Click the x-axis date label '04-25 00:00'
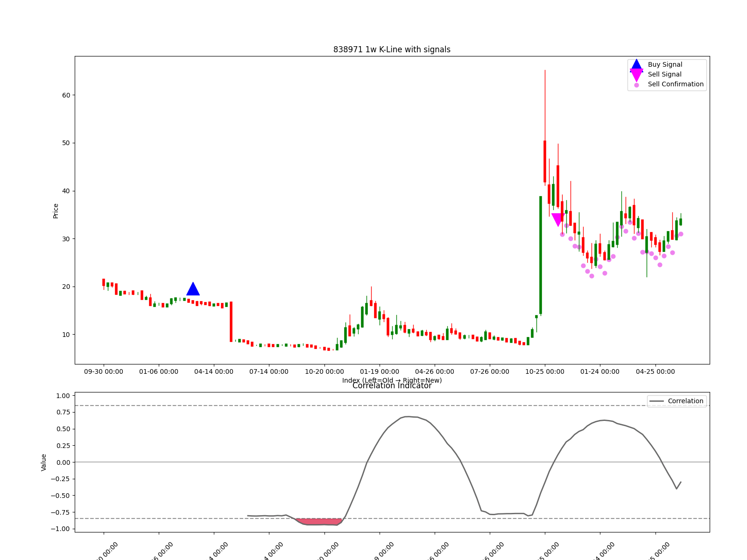The height and width of the screenshot is (560, 747). point(655,371)
